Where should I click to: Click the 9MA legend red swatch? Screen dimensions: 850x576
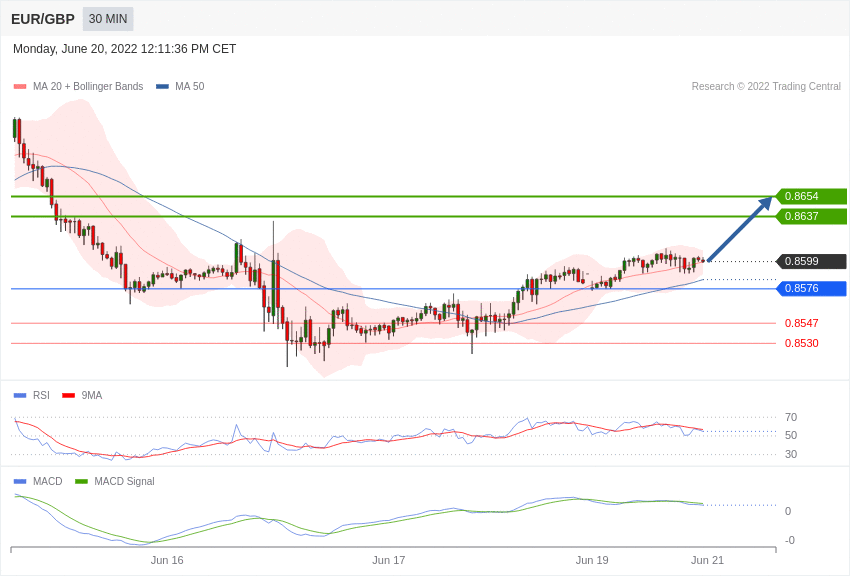pyautogui.click(x=68, y=396)
